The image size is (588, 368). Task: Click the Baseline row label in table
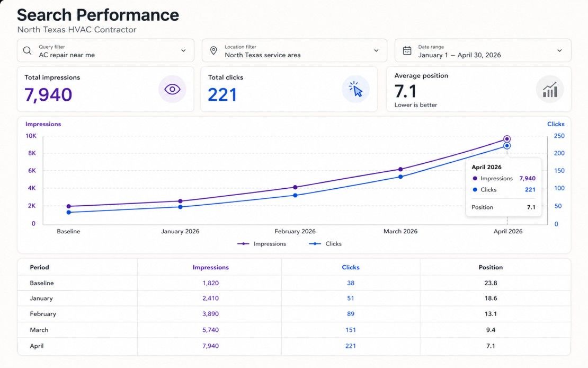(42, 283)
